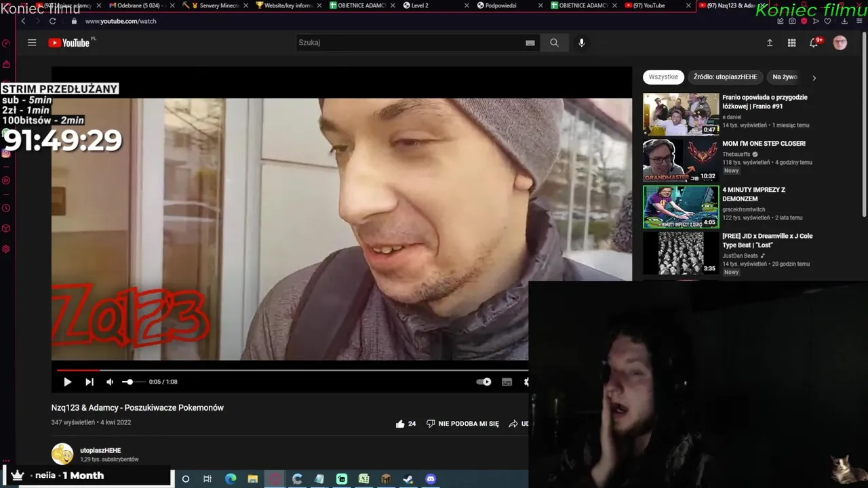The width and height of the screenshot is (868, 488).
Task: Toggle subtitles on the player
Action: click(507, 382)
